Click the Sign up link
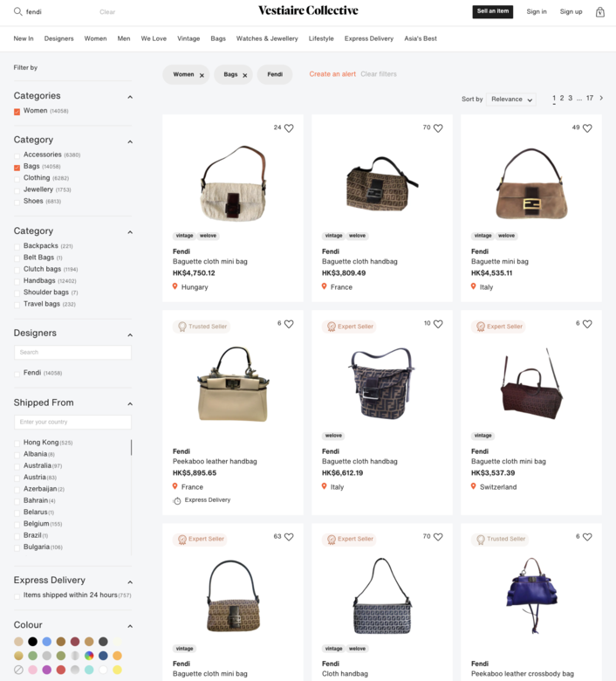 click(571, 11)
